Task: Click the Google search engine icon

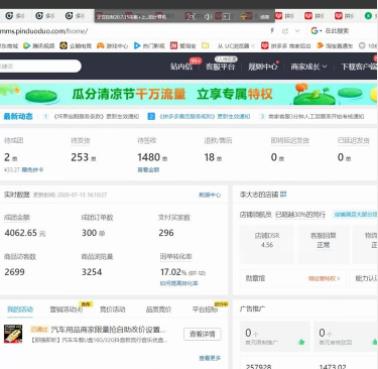Action: point(314,31)
